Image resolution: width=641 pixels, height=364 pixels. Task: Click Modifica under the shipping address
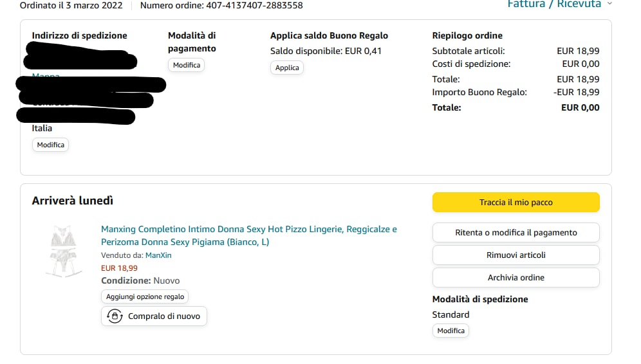pos(51,145)
